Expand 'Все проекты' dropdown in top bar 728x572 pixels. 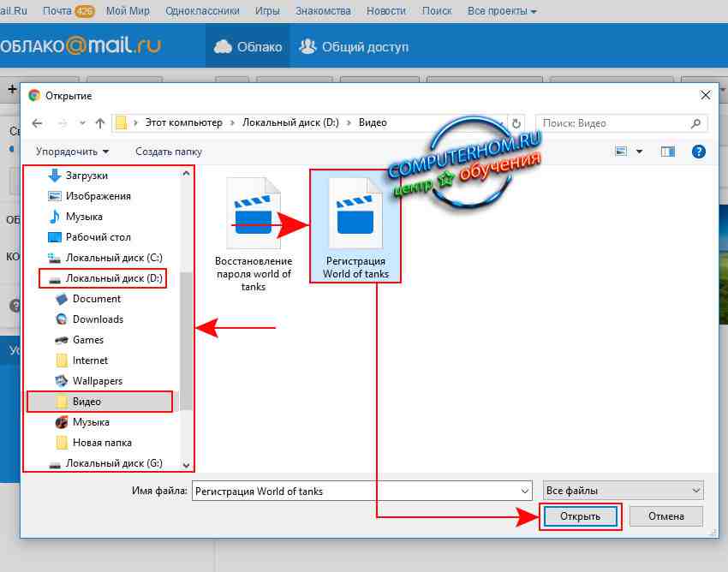click(501, 10)
